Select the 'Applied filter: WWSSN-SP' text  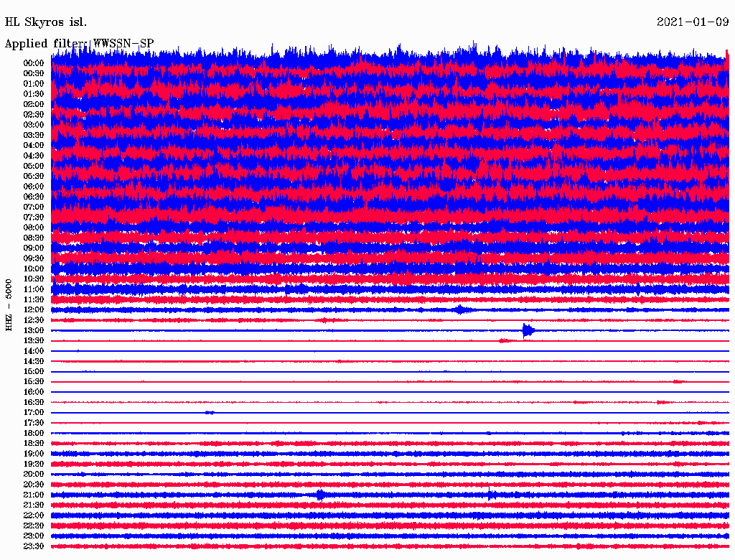79,44
